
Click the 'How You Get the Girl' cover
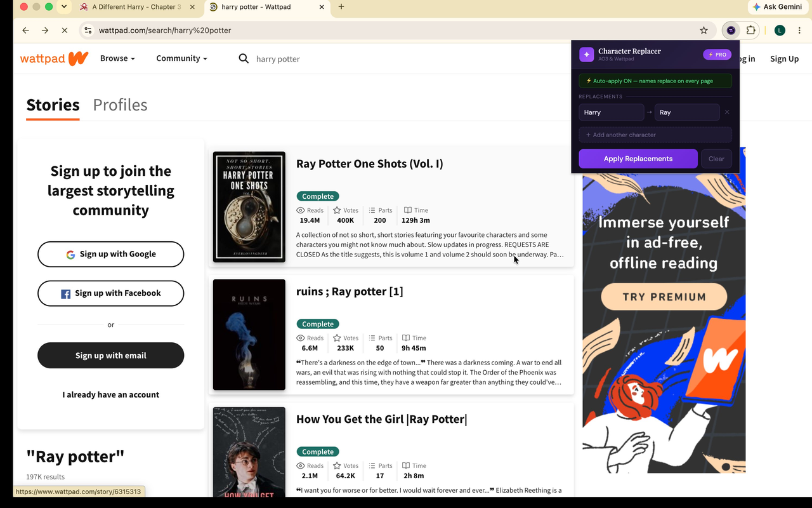[x=249, y=452]
